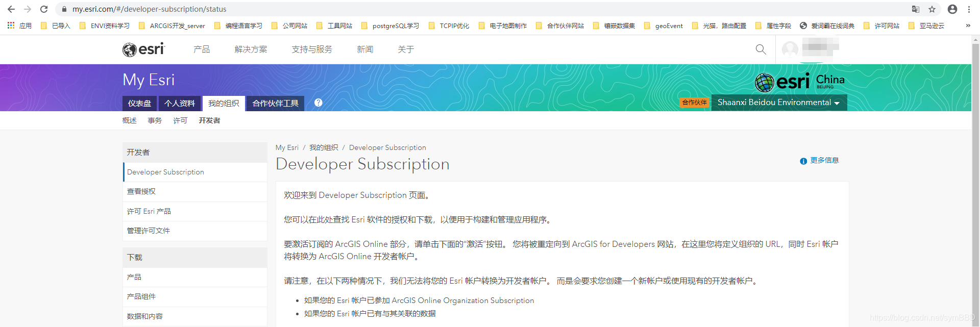Viewport: 980px width, 327px height.
Task: Open the translate page icon in address bar
Action: 916,9
